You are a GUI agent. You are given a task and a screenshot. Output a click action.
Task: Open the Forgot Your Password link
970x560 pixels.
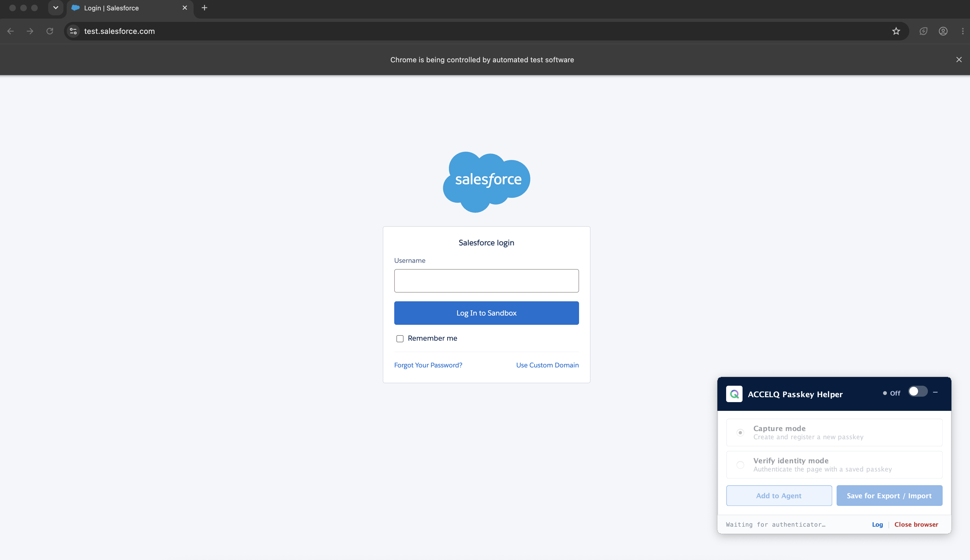click(428, 365)
